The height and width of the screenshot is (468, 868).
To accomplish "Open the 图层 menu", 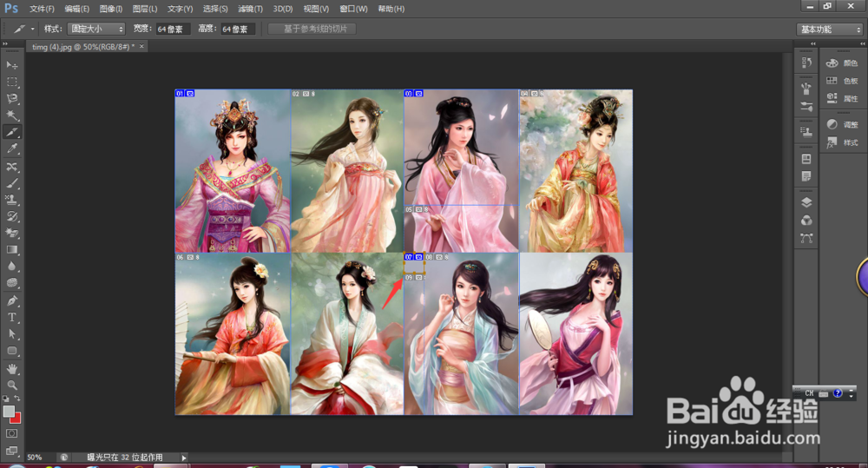I will click(x=145, y=9).
